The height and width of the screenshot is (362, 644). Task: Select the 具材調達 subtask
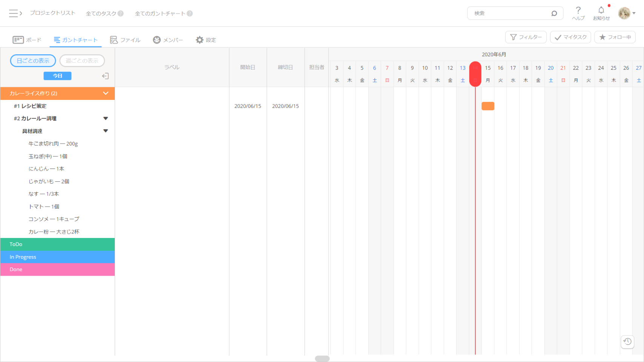pyautogui.click(x=32, y=131)
